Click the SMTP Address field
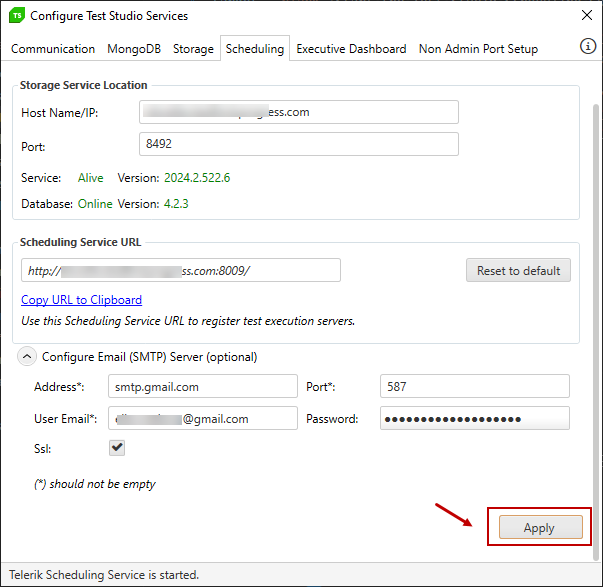603x587 pixels. [203, 386]
